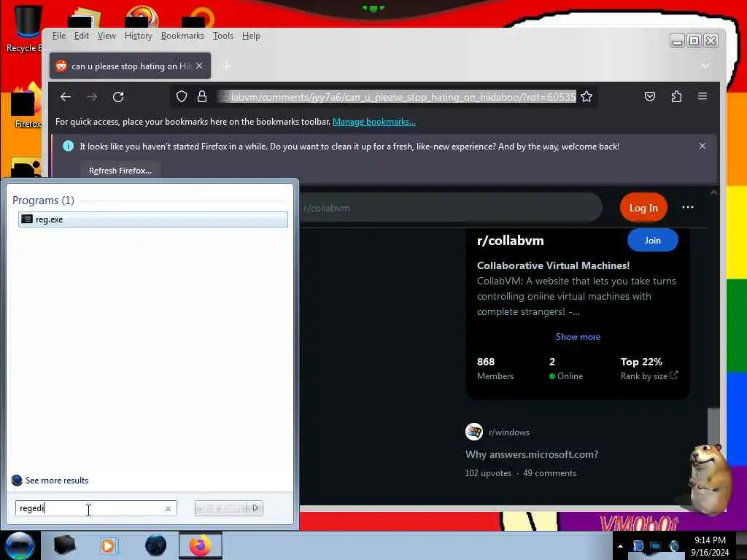Click the Action Center flag tray icon
Viewport: 747px width, 560px height.
click(638, 546)
